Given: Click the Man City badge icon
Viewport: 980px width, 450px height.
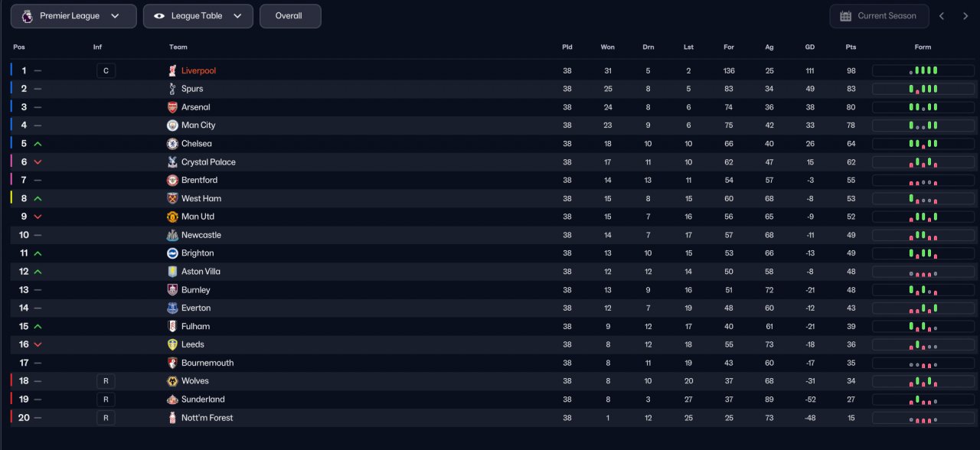Looking at the screenshot, I should (172, 126).
